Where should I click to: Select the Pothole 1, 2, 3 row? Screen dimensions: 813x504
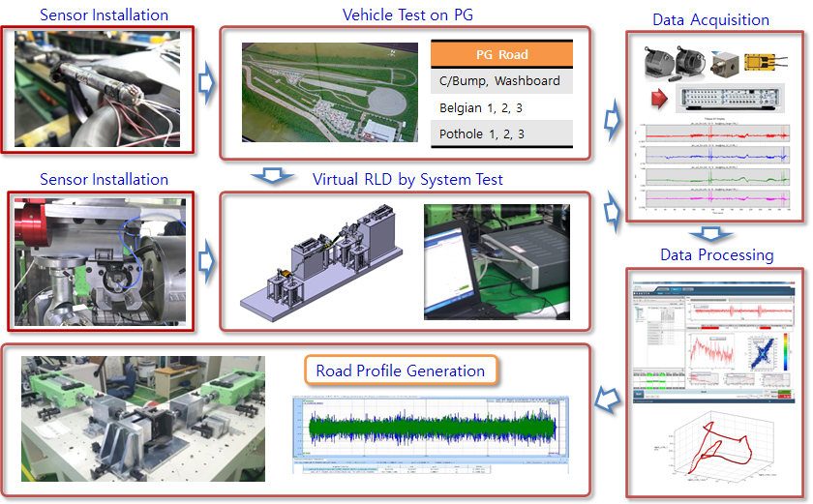point(501,133)
